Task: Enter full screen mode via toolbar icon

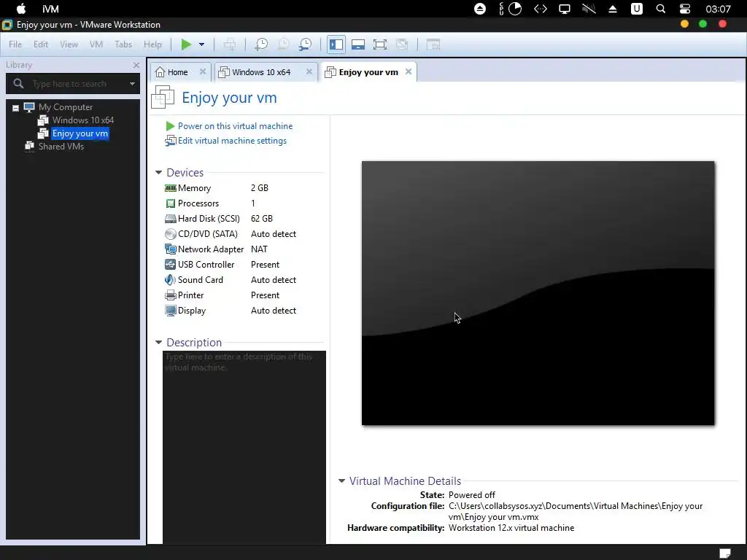Action: [x=380, y=44]
